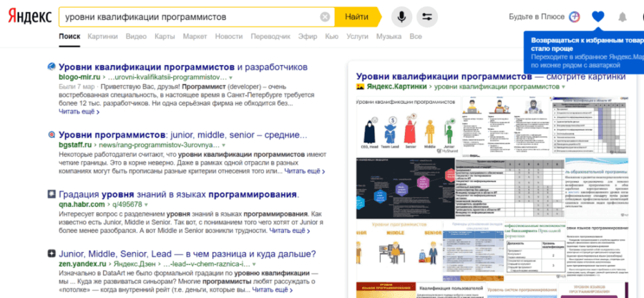644x298 pixels.
Task: Click the Яндекс logo
Action: pyautogui.click(x=30, y=17)
